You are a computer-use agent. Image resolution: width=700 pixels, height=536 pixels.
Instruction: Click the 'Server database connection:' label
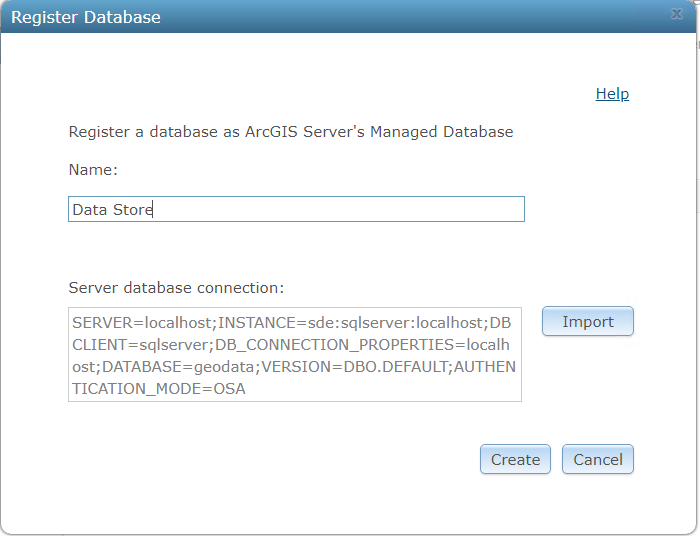[176, 288]
